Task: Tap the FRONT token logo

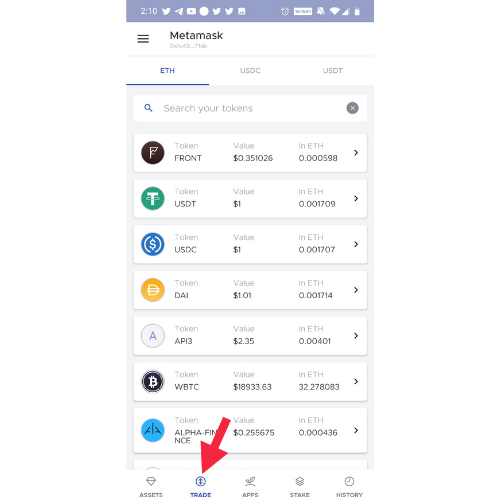Action: click(153, 153)
